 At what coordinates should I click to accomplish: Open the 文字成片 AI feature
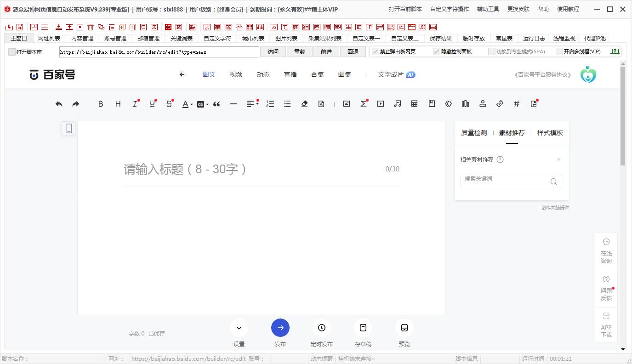pyautogui.click(x=397, y=74)
